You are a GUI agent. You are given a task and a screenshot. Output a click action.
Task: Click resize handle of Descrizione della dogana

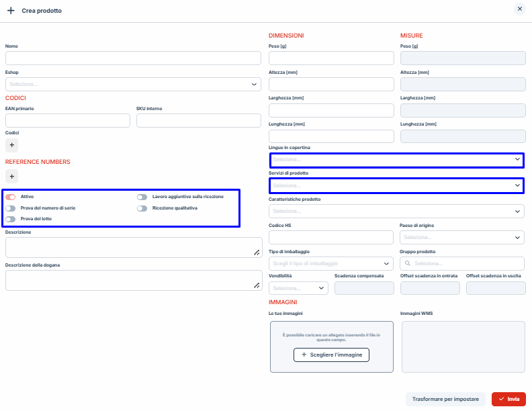(256, 285)
